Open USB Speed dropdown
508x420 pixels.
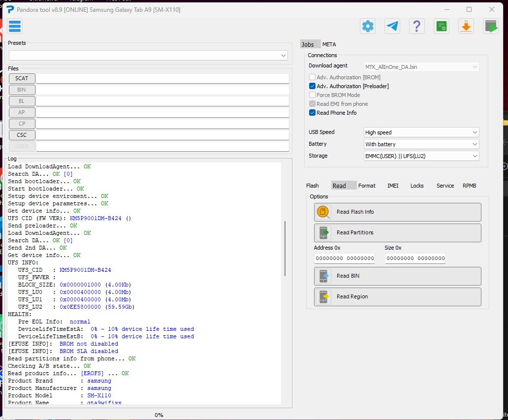(x=421, y=132)
